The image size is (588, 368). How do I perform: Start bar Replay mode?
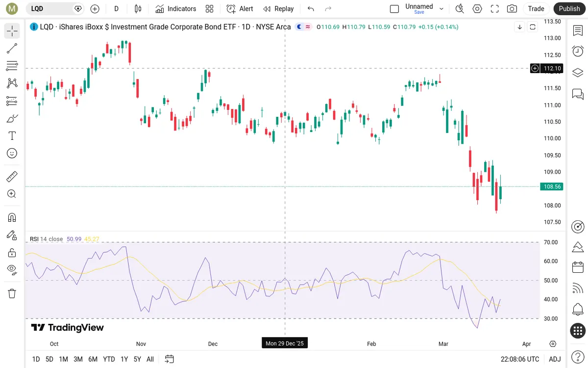[278, 9]
